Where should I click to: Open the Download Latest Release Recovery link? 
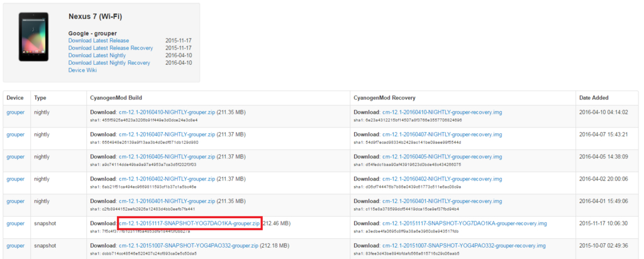click(x=111, y=48)
